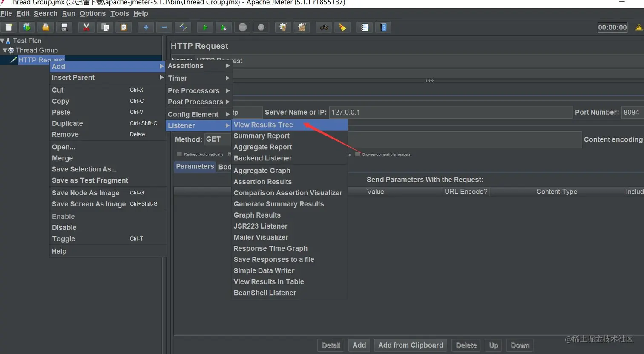
Task: Click the Save floppy disk toolbar icon
Action: pos(64,27)
